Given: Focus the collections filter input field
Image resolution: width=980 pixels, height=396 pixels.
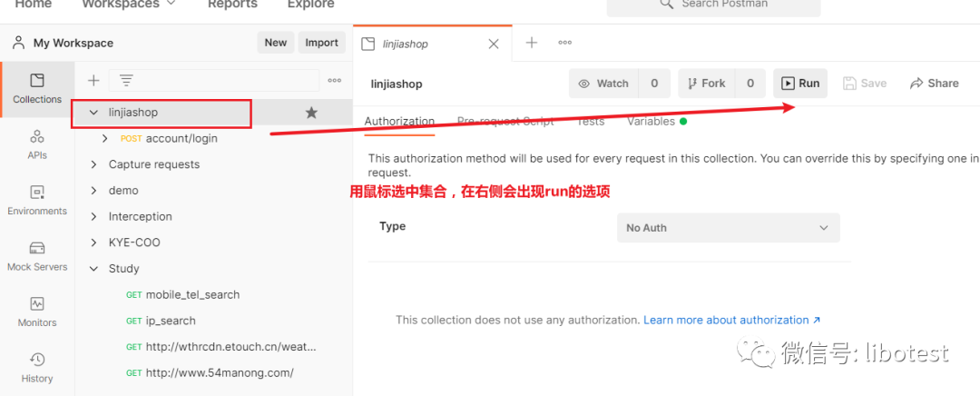Looking at the screenshot, I should click(x=214, y=80).
